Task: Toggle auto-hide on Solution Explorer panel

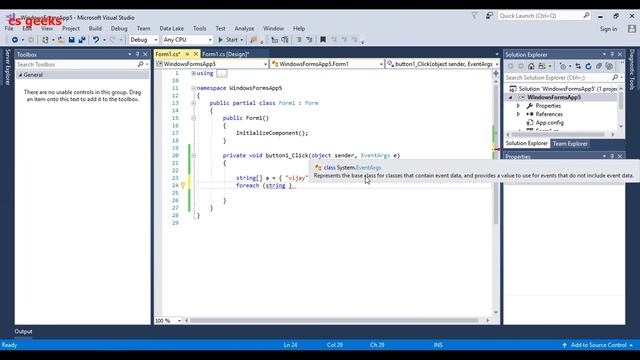Action: (612, 54)
